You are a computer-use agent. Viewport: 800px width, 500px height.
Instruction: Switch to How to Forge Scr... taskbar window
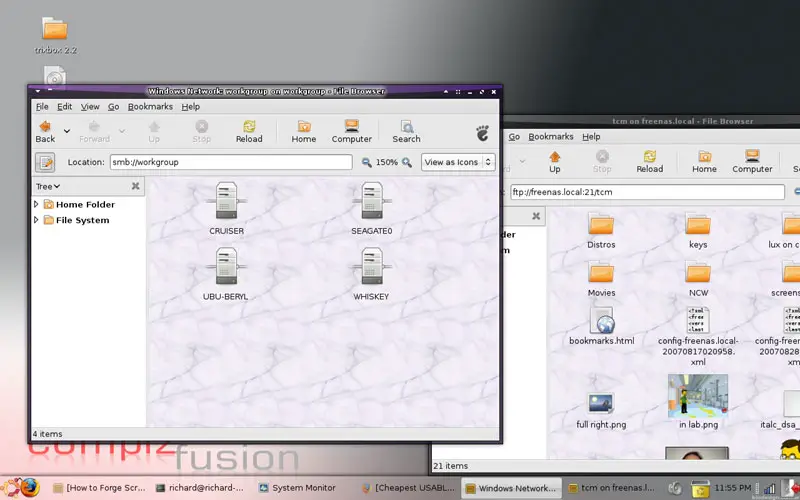pyautogui.click(x=100, y=488)
